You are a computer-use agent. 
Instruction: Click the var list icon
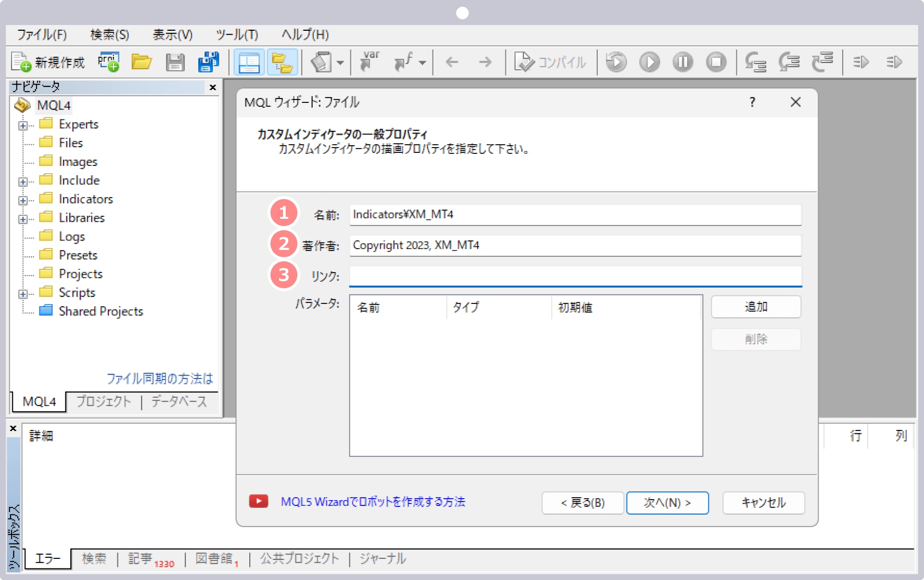(x=369, y=62)
